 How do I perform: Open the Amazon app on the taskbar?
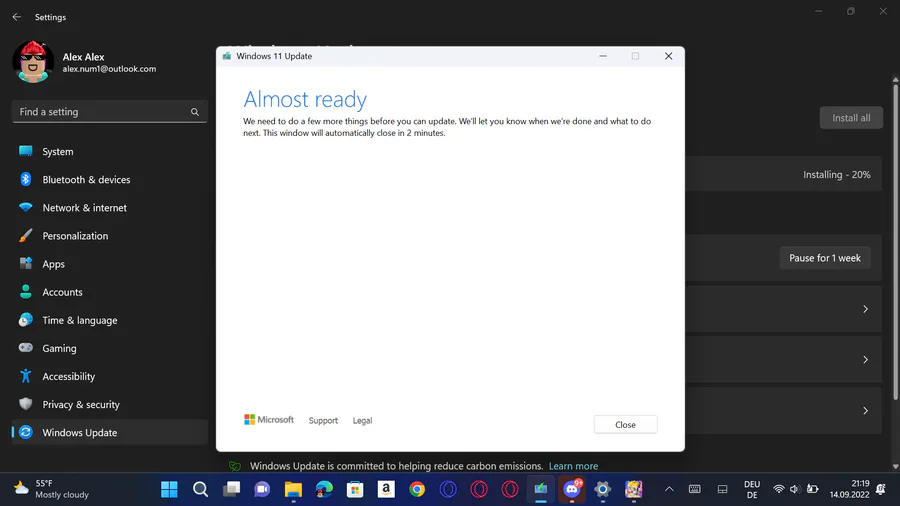pos(386,489)
